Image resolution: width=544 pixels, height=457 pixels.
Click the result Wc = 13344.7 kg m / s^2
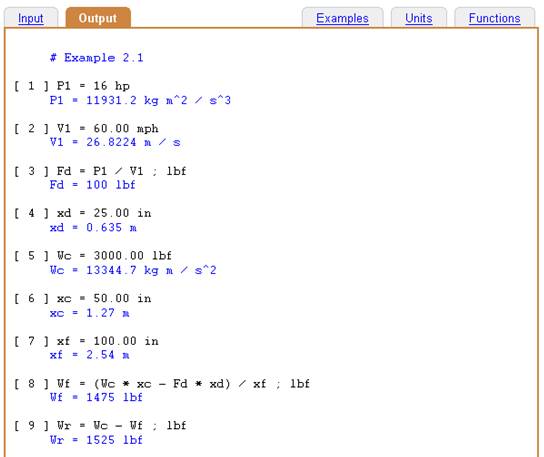[133, 270]
